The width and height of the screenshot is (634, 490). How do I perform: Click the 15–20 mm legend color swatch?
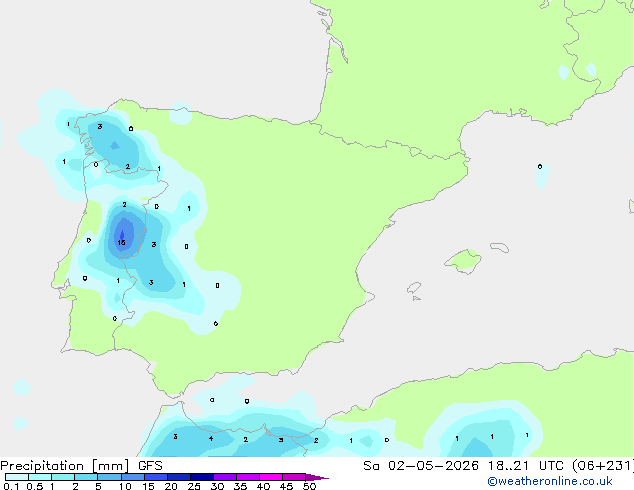coord(156,477)
